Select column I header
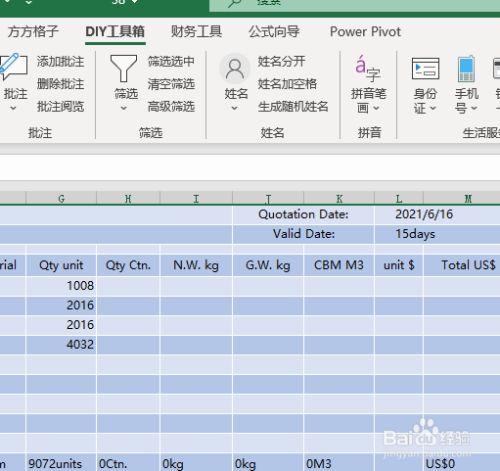The image size is (500, 471). pos(196,199)
